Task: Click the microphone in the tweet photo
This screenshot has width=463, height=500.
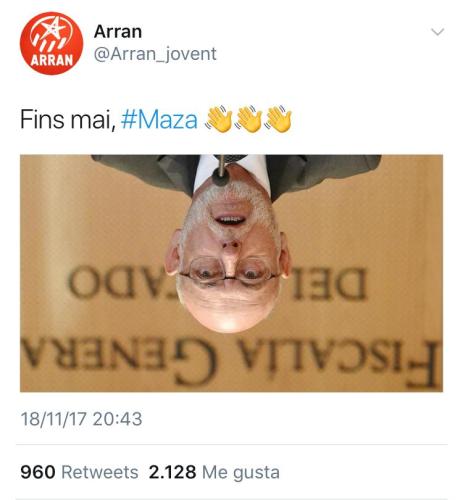Action: (x=221, y=171)
